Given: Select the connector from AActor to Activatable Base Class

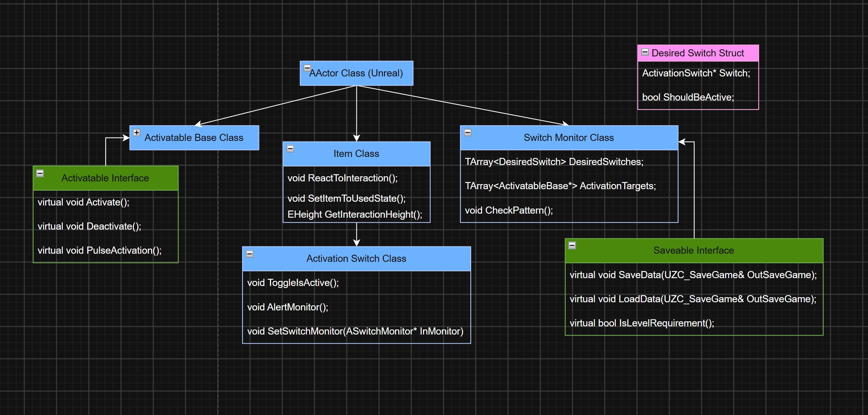Looking at the screenshot, I should (276, 106).
